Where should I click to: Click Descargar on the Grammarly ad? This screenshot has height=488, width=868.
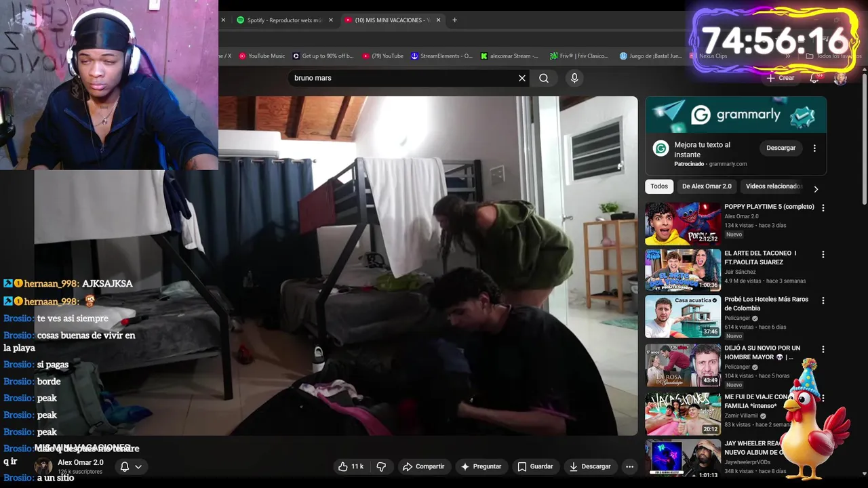781,148
